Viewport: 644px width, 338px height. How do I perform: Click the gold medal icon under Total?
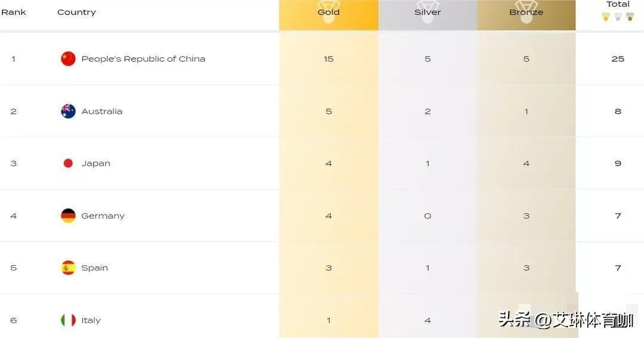point(606,17)
